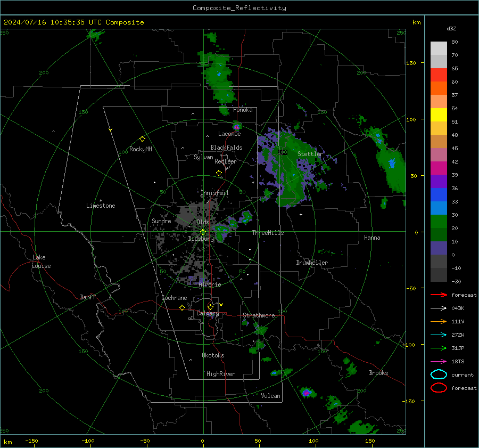Click the intense storm cell south of Vulcan
This screenshot has height=448, width=479.
[306, 393]
